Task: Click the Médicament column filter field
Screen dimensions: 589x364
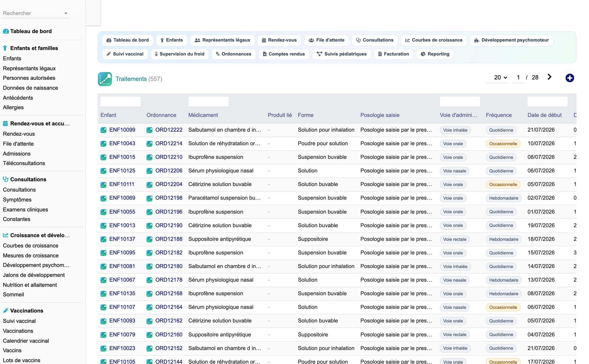Action: tap(209, 102)
